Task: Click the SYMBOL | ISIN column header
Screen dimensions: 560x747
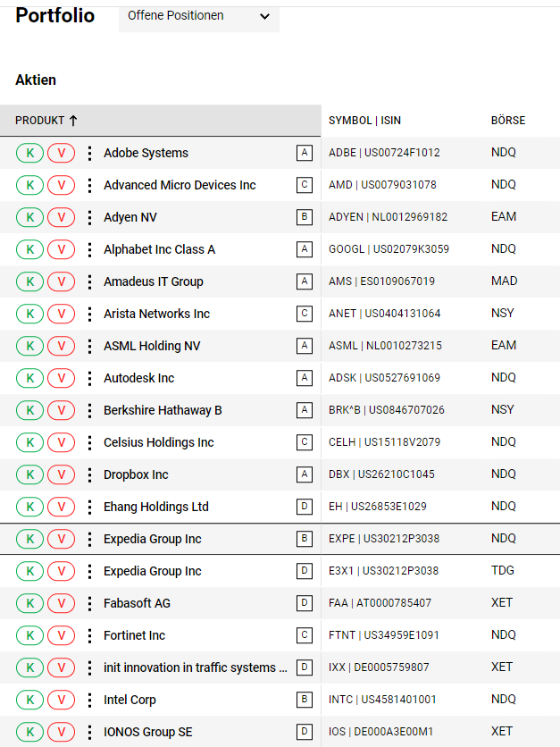Action: coord(364,121)
